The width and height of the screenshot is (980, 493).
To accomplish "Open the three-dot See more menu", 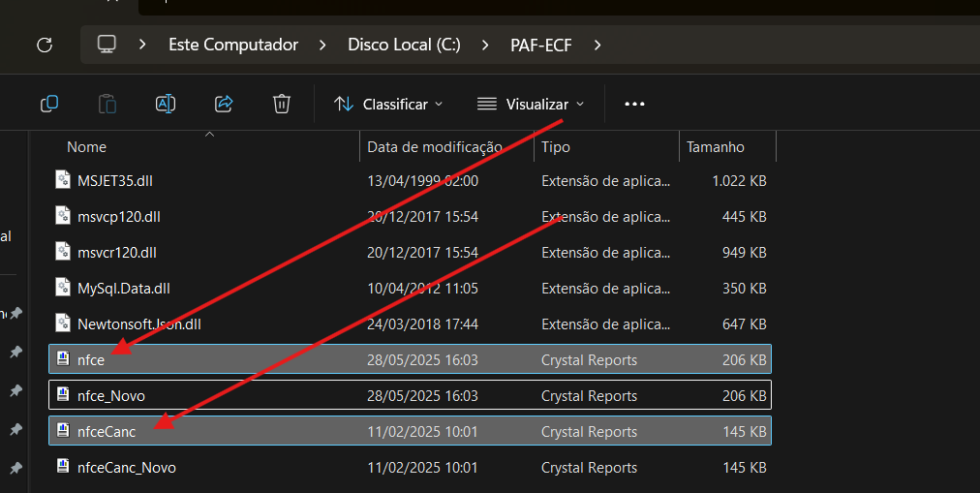I will 634,104.
